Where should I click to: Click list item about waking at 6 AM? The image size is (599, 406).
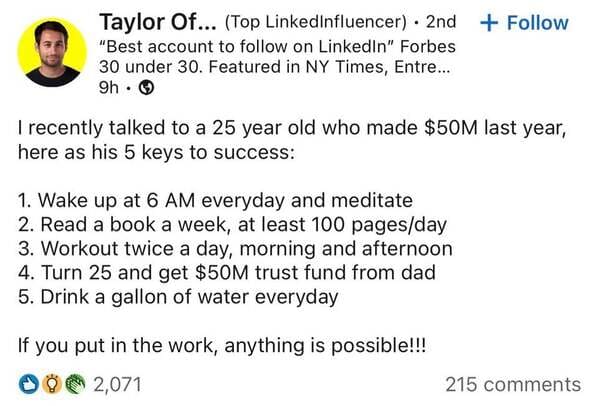[215, 201]
